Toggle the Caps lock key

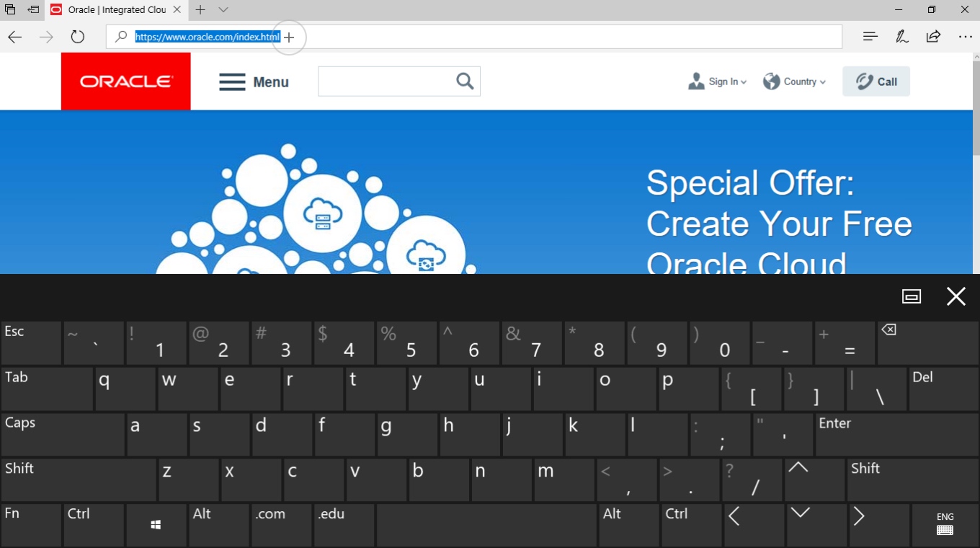tap(63, 434)
